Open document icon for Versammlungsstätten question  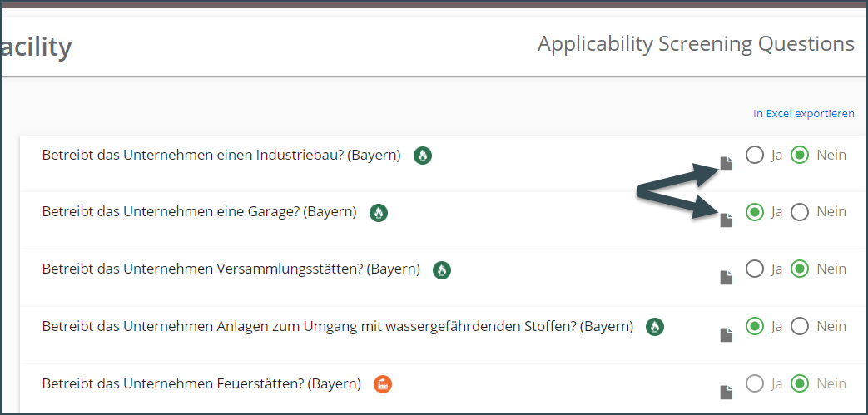tap(727, 278)
